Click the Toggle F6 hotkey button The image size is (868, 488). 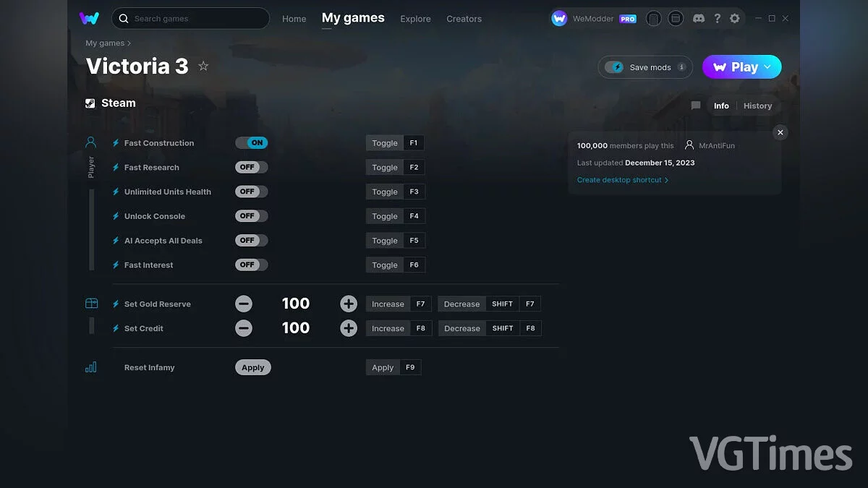(x=395, y=265)
